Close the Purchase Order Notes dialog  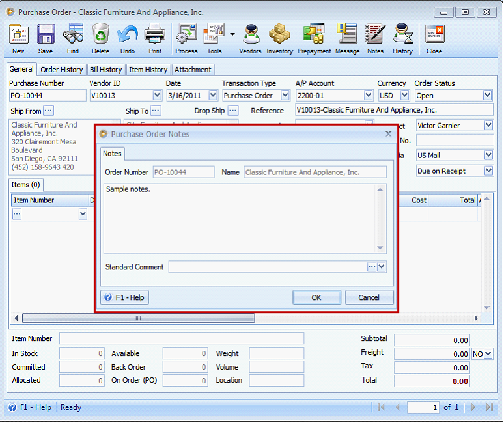coord(388,134)
